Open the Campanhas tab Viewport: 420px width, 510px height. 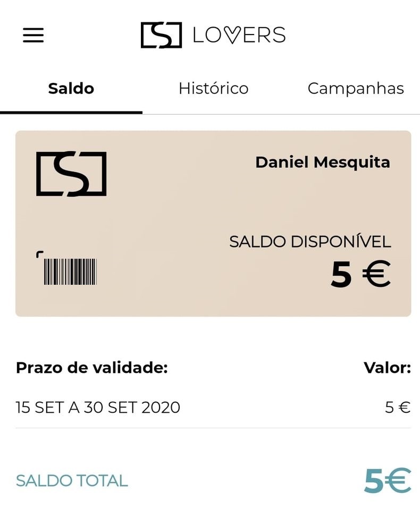pos(356,89)
